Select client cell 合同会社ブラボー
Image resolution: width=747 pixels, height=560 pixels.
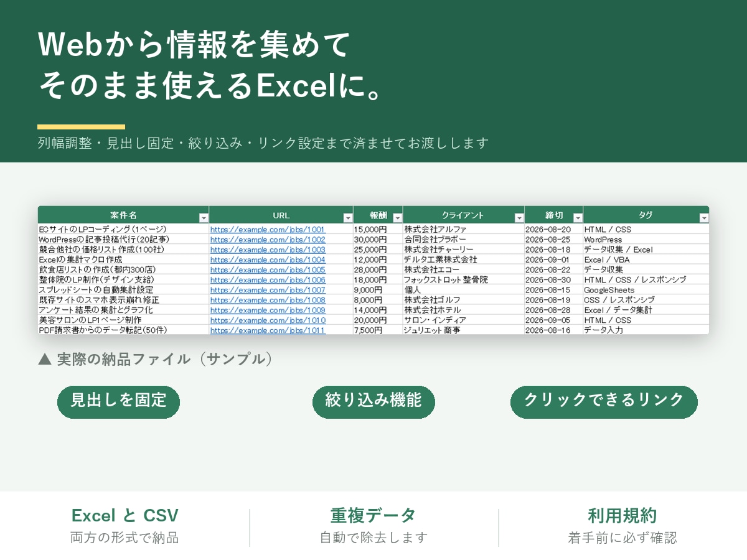click(464, 240)
